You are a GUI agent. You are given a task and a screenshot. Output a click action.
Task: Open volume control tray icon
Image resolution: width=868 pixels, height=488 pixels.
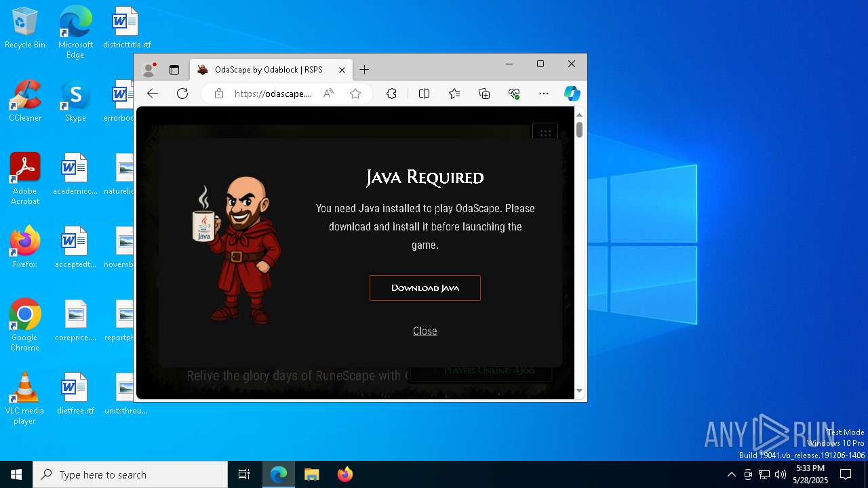coord(781,474)
